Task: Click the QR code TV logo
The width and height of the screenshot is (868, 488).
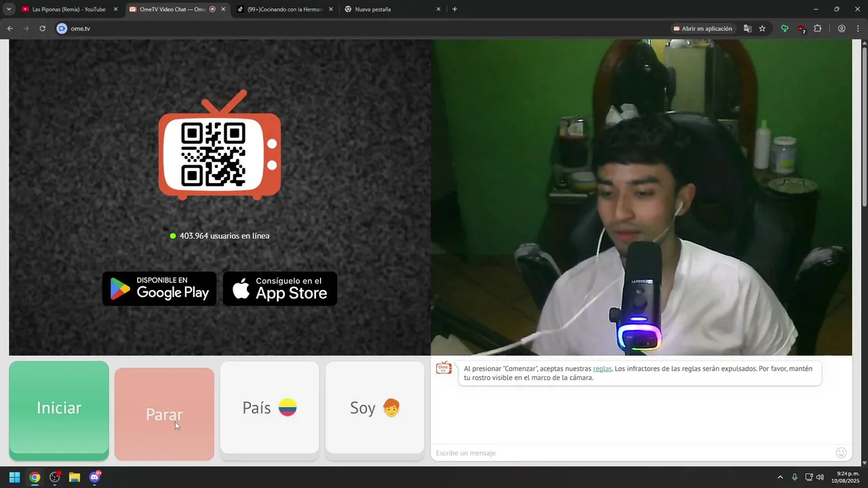Action: (220, 145)
